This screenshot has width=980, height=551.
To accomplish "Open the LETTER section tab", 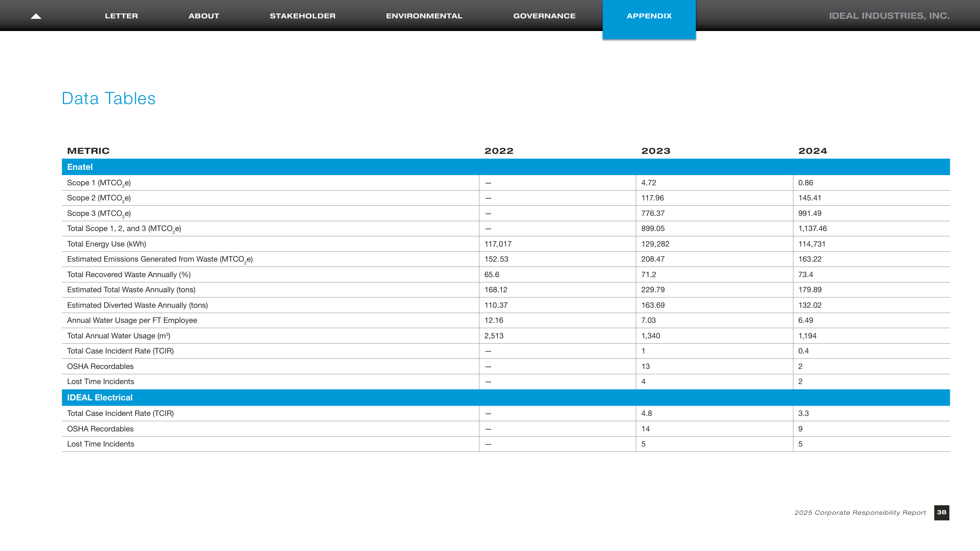I will 121,16.
